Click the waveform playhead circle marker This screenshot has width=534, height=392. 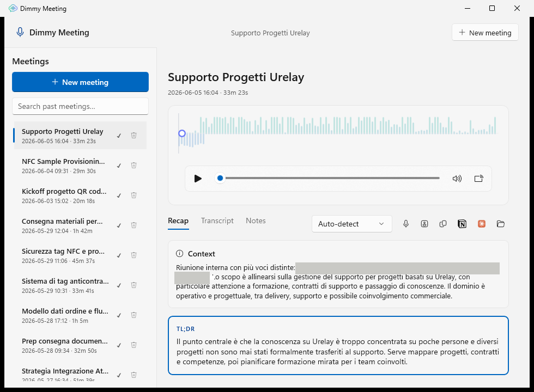point(182,133)
